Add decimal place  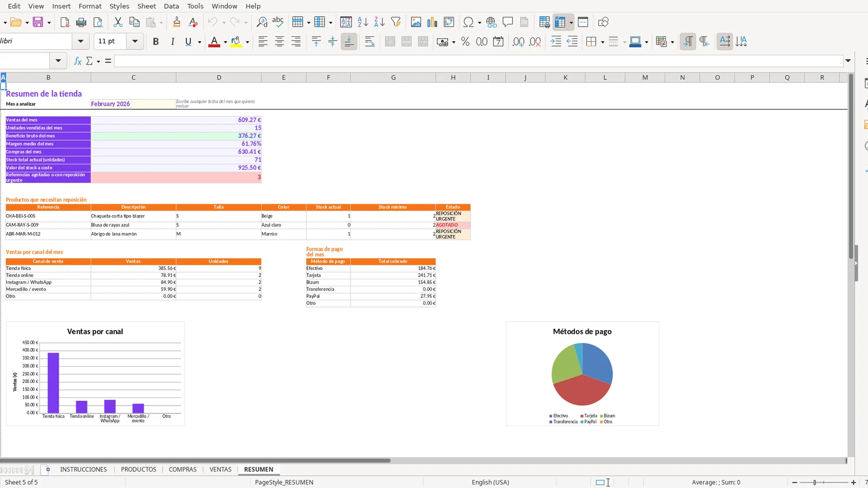(x=519, y=42)
